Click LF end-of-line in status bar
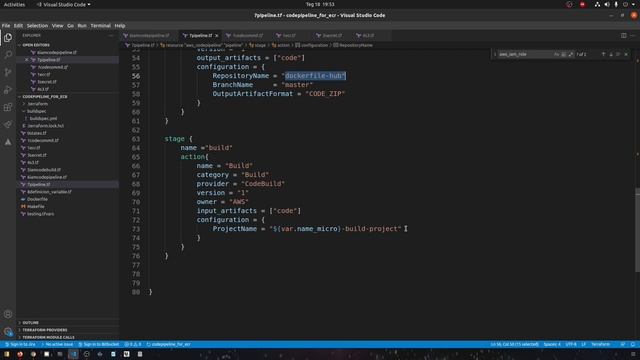This screenshot has height=360, width=640. click(584, 344)
